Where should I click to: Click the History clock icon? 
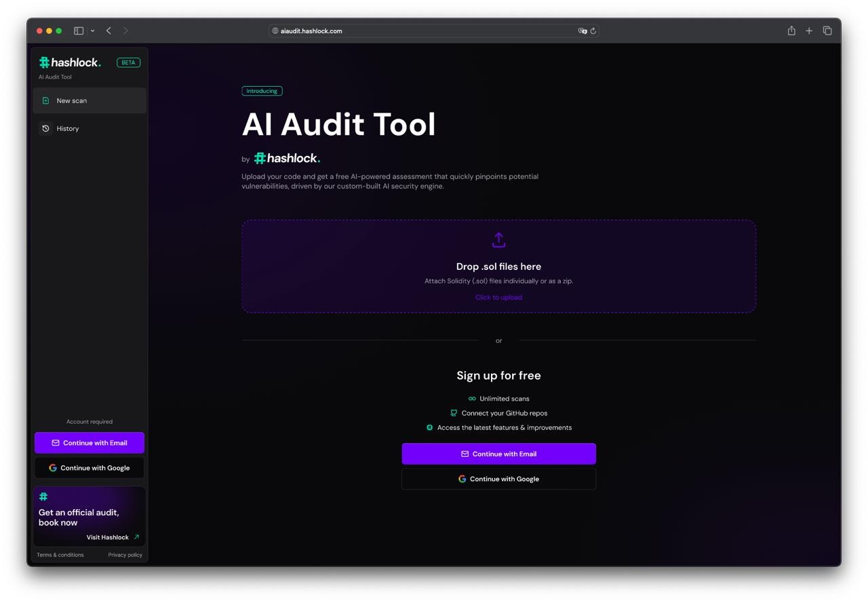[x=45, y=128]
